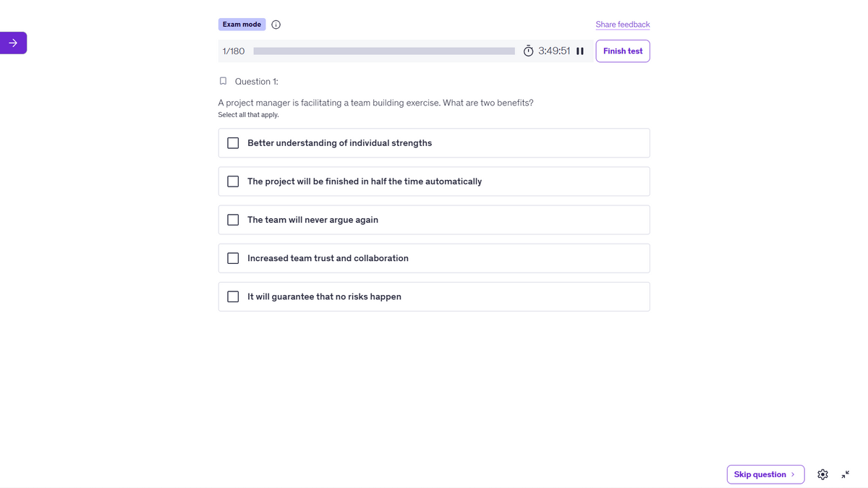Bookmark Question 1 with the flag icon
The width and height of the screenshot is (868, 488).
223,81
